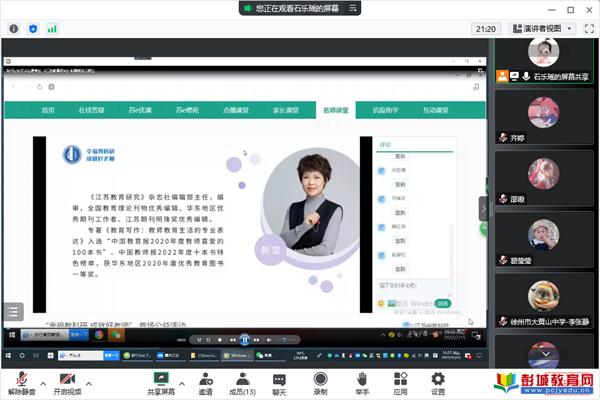Collapse participant strip using side arrow handle
The width and height of the screenshot is (600, 400).
point(484,209)
